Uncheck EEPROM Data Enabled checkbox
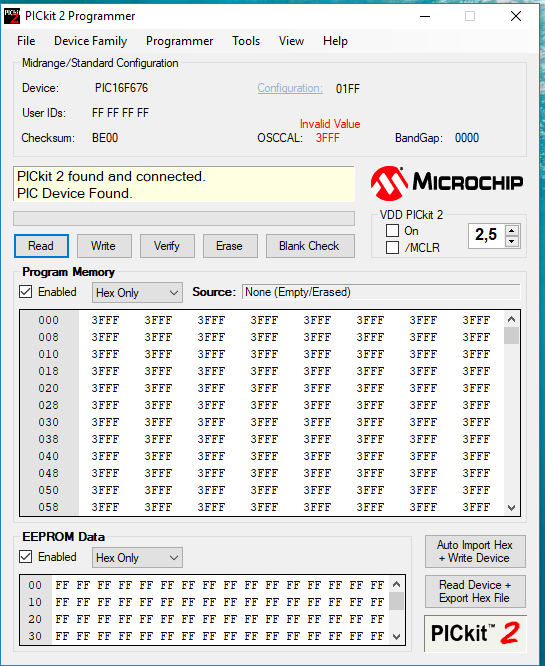The image size is (545, 666). (x=25, y=557)
